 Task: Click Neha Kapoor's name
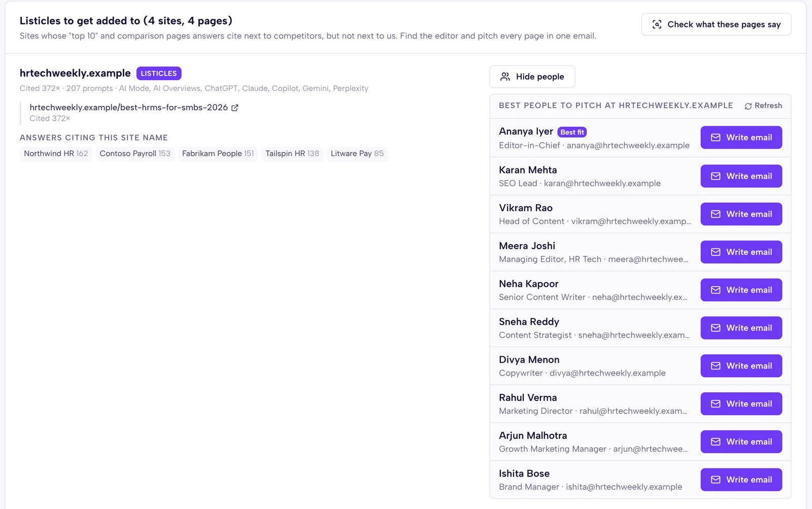pos(528,284)
